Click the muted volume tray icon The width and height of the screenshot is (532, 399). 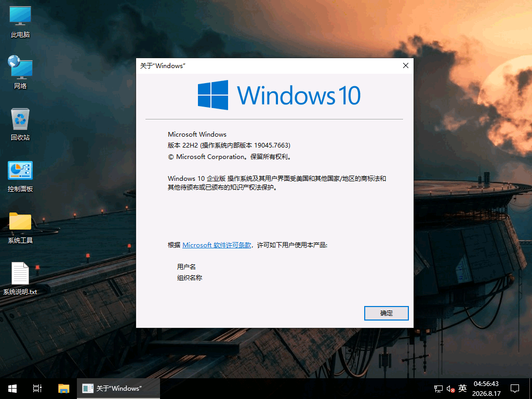pos(450,389)
